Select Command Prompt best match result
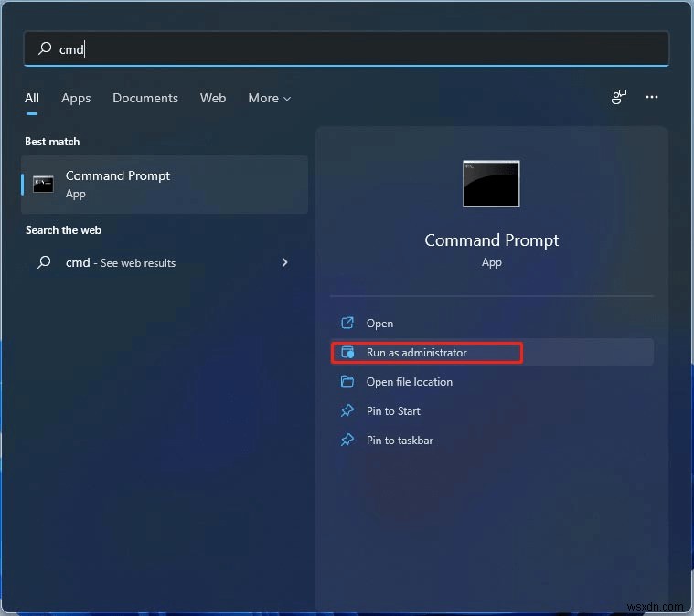 [165, 185]
